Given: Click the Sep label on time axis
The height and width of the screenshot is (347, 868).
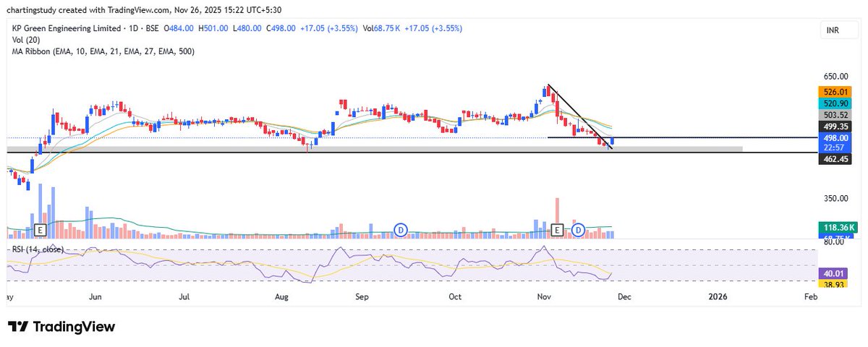Looking at the screenshot, I should coord(362,296).
